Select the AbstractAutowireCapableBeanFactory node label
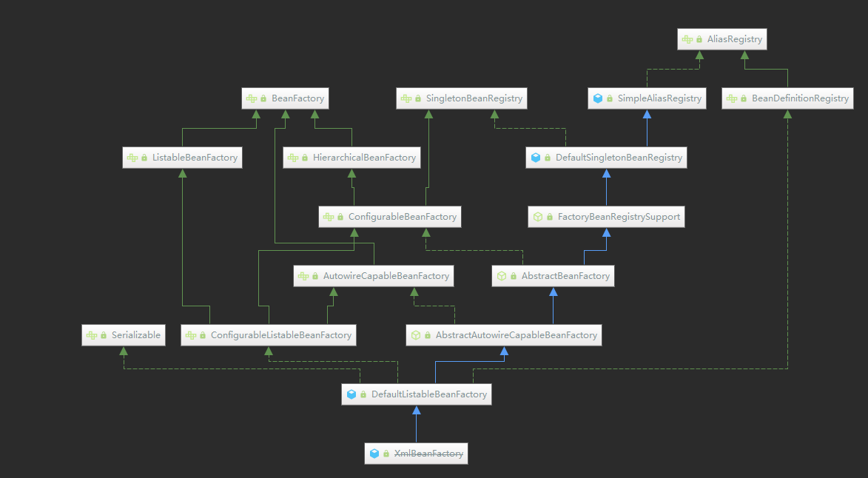868x478 pixels. point(516,335)
